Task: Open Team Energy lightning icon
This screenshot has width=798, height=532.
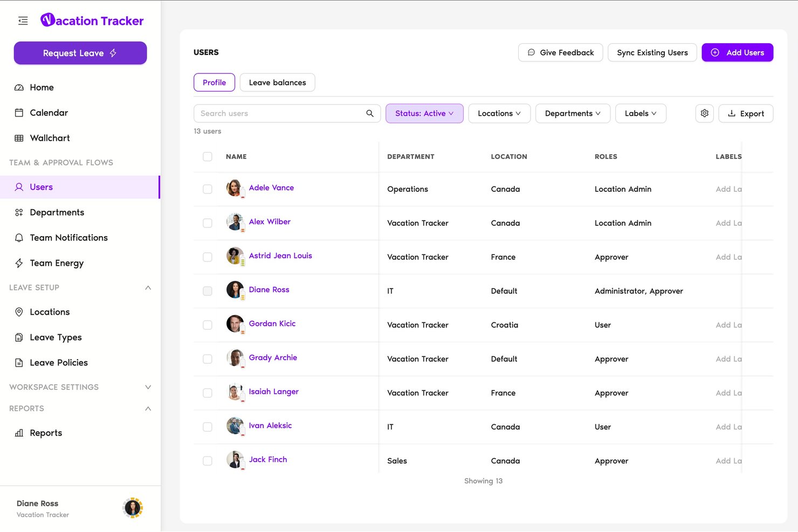Action: click(x=19, y=263)
